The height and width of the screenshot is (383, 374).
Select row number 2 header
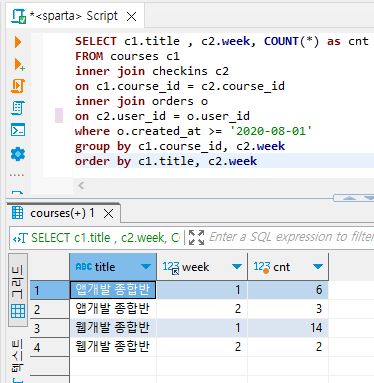pyautogui.click(x=49, y=309)
